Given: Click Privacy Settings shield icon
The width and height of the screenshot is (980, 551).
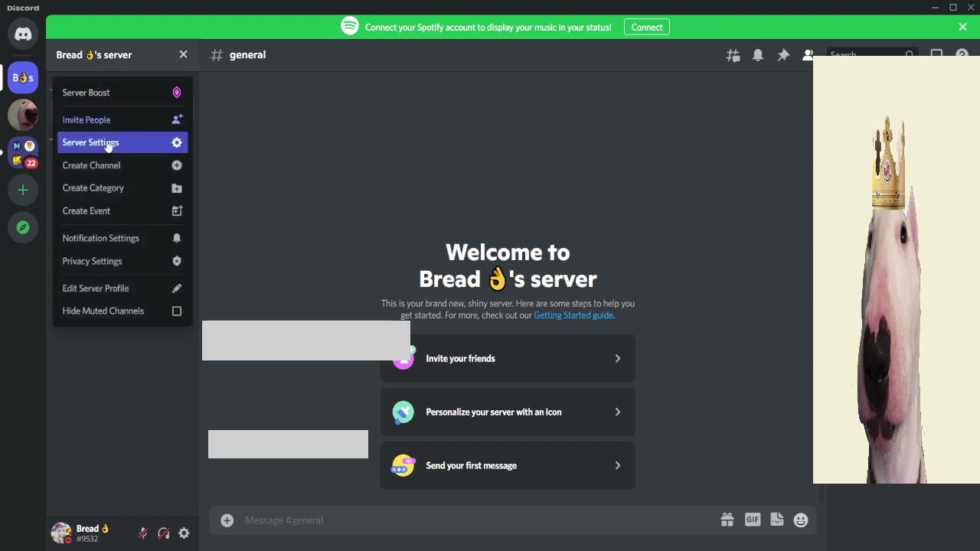Looking at the screenshot, I should 177,261.
